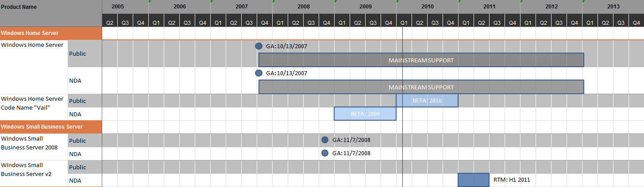Click the GA:10/13/2007 circle marker in Windows Home Server Public row
The image size is (644, 187).
(x=259, y=46)
